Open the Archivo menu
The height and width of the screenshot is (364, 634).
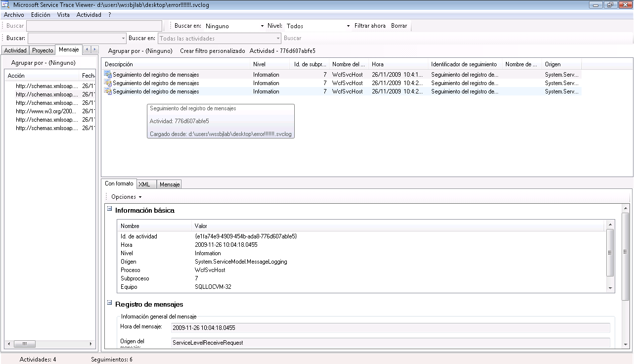tap(14, 15)
